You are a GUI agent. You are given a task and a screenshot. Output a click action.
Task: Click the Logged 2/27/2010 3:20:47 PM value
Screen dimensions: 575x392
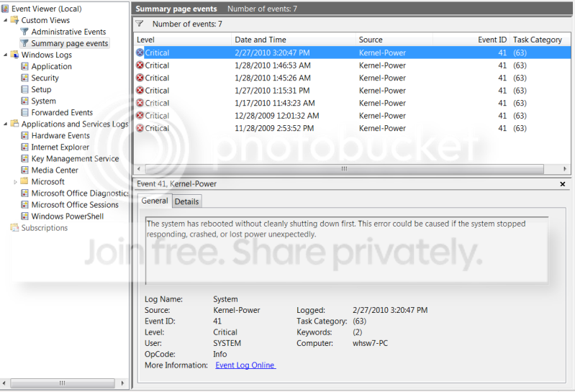click(390, 310)
